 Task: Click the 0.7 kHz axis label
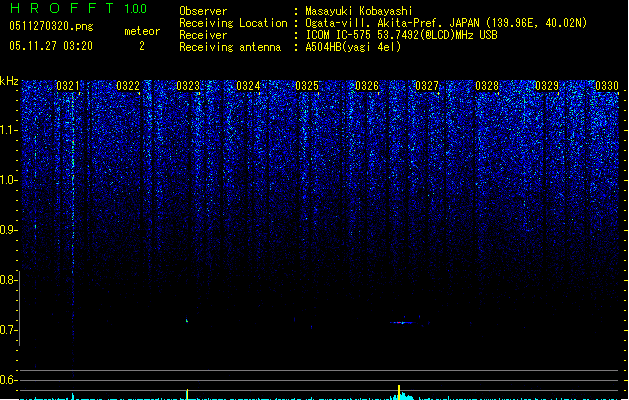pos(9,330)
